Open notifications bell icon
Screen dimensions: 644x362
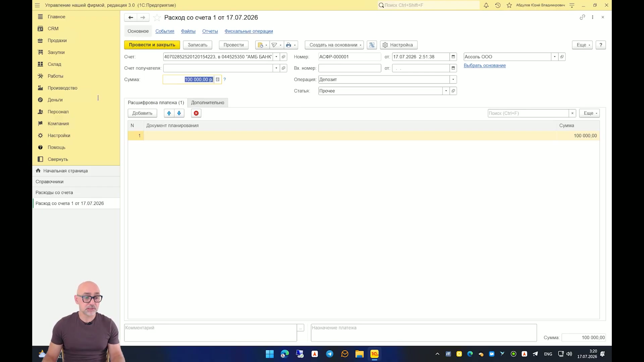pos(486,5)
